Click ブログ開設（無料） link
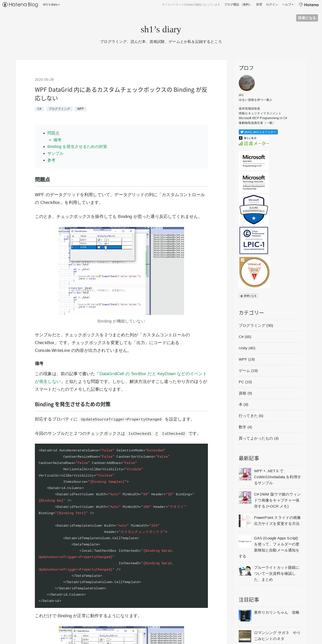This screenshot has width=322, height=644. (x=238, y=5)
